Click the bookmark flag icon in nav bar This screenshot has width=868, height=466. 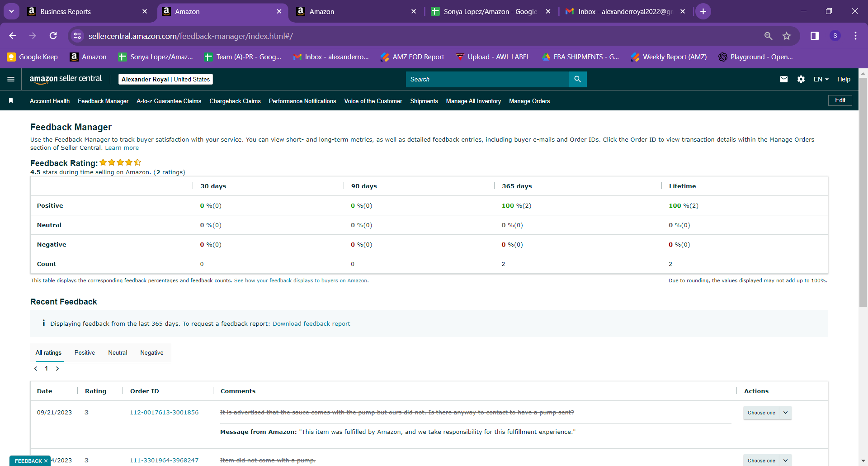(x=11, y=100)
